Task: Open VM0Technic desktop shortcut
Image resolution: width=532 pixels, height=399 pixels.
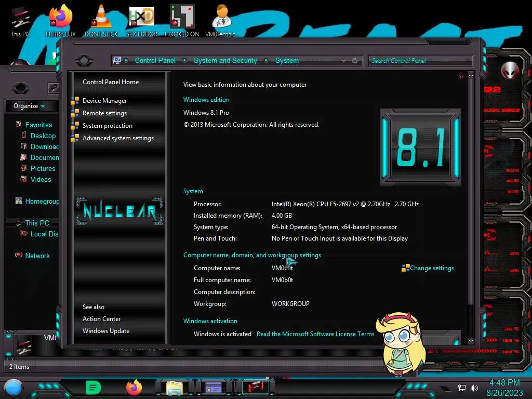Action: coord(222,21)
